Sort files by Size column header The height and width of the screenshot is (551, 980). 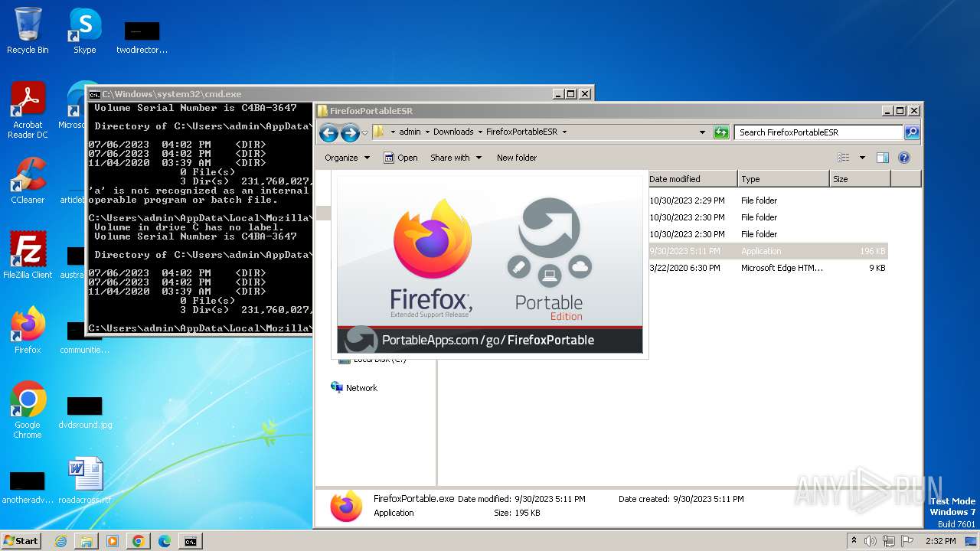point(860,179)
